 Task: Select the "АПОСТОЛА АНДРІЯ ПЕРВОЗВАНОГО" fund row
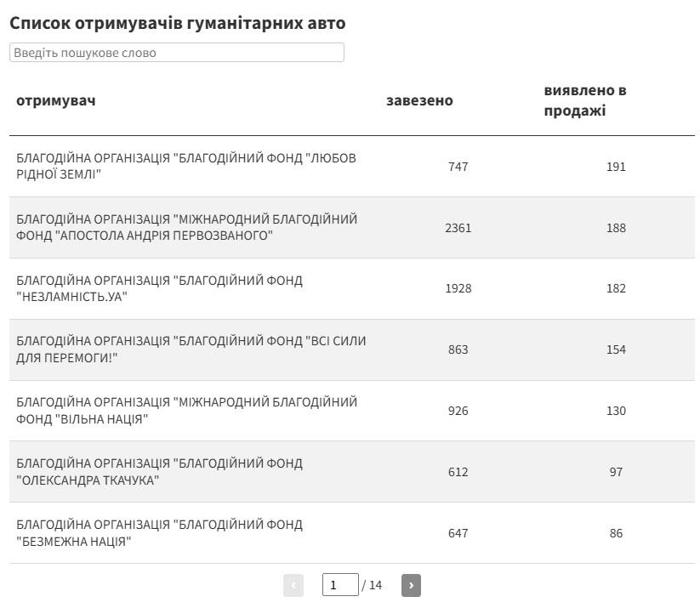(x=186, y=227)
